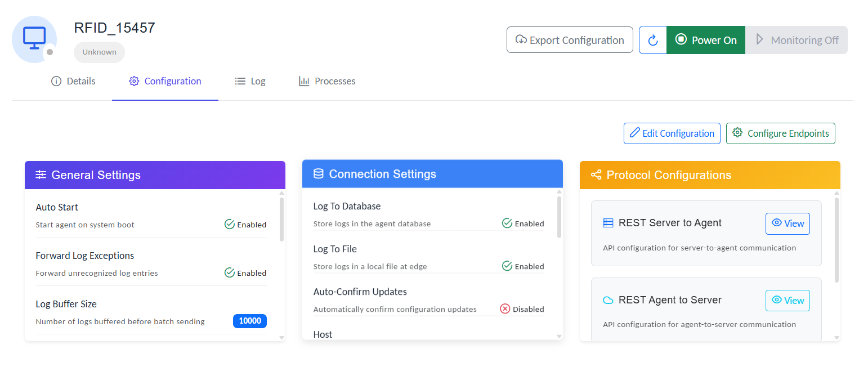The width and height of the screenshot is (868, 367).
Task: Click the Edit Configuration button
Action: tap(672, 133)
